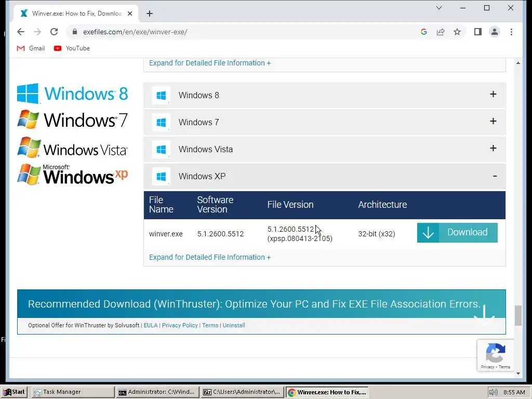Select software version 5.1.2600.5512 cell
532x399 pixels.
220,234
